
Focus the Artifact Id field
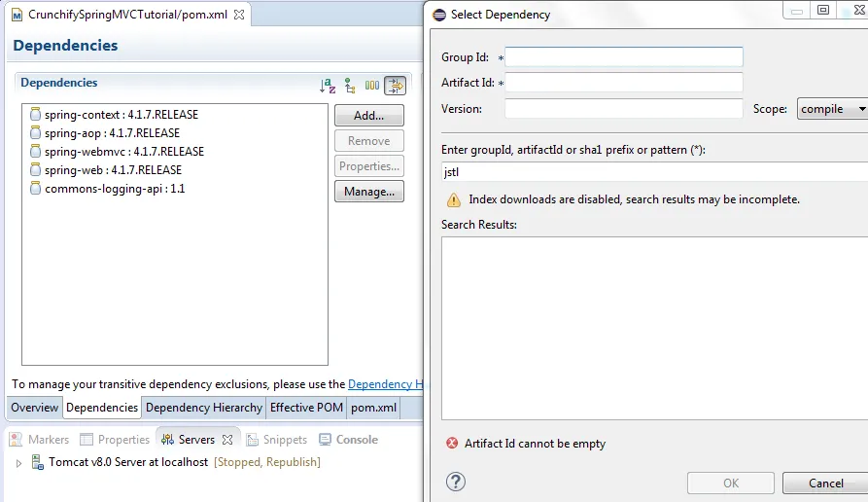(623, 83)
